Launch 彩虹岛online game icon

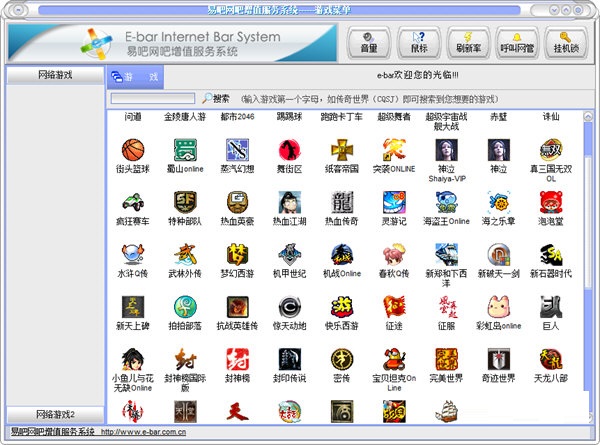[x=499, y=307]
